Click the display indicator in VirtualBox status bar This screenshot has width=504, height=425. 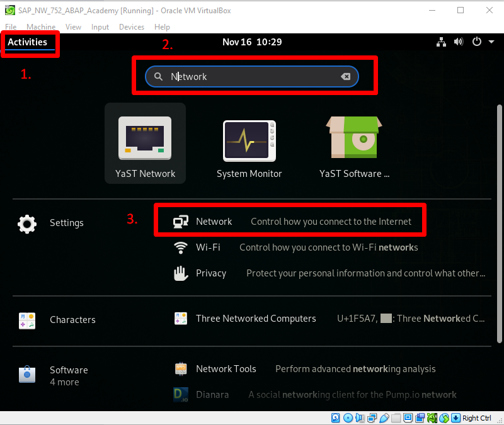pos(408,418)
